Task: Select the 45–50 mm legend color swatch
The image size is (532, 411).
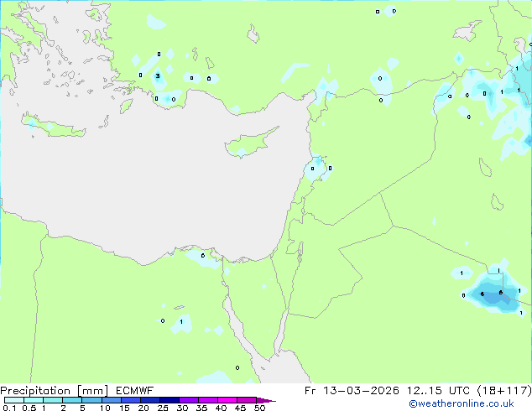Action: [247, 400]
